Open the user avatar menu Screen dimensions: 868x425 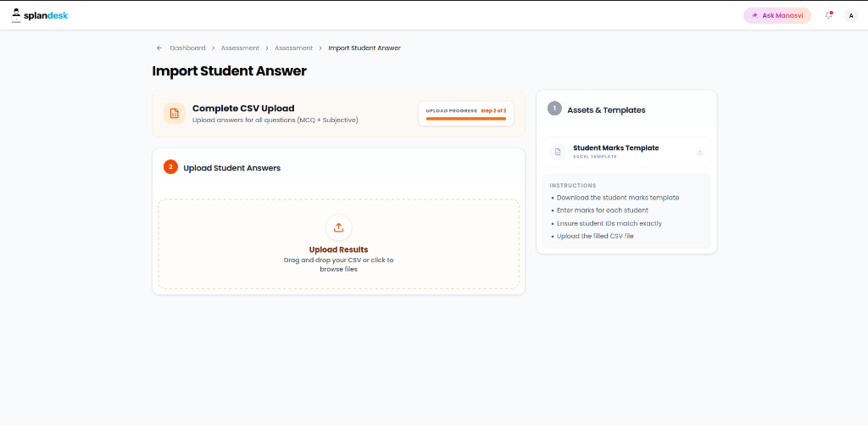(851, 15)
